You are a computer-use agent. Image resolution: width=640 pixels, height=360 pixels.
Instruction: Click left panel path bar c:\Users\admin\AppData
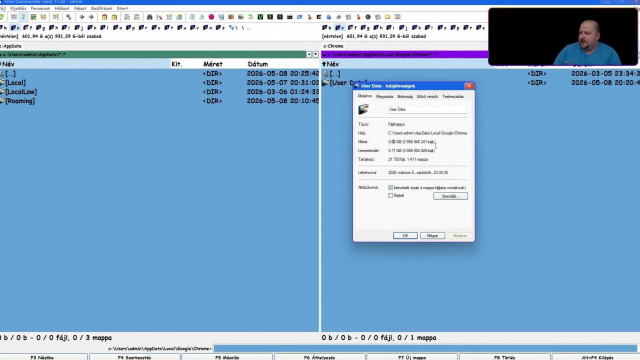click(153, 54)
